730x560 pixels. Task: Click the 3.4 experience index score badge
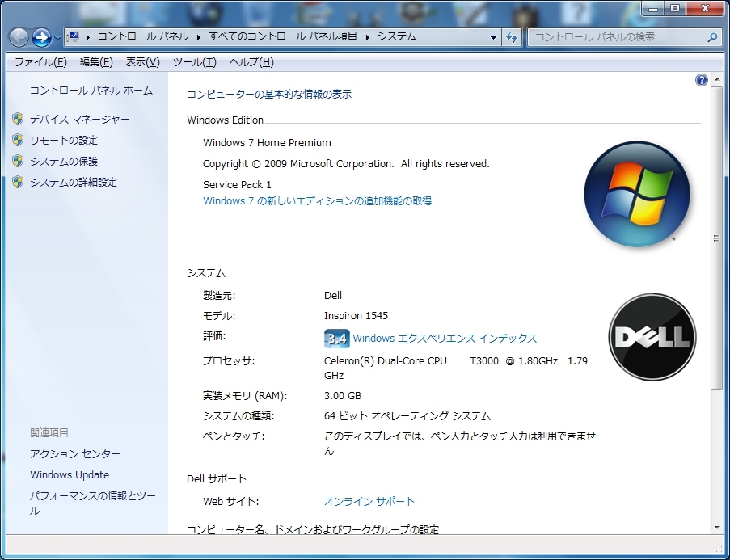pyautogui.click(x=335, y=339)
